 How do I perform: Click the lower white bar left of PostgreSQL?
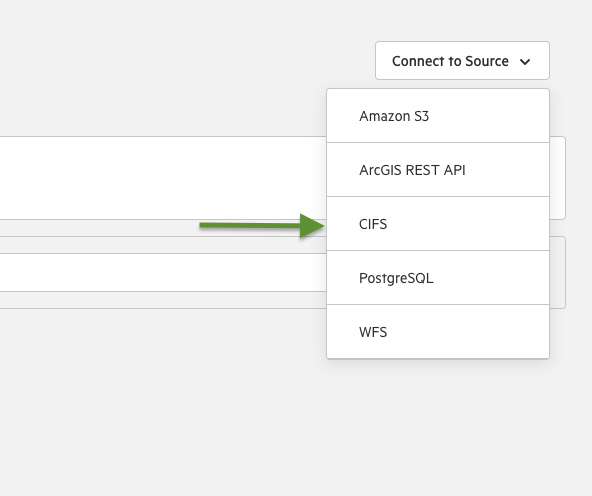(x=163, y=273)
